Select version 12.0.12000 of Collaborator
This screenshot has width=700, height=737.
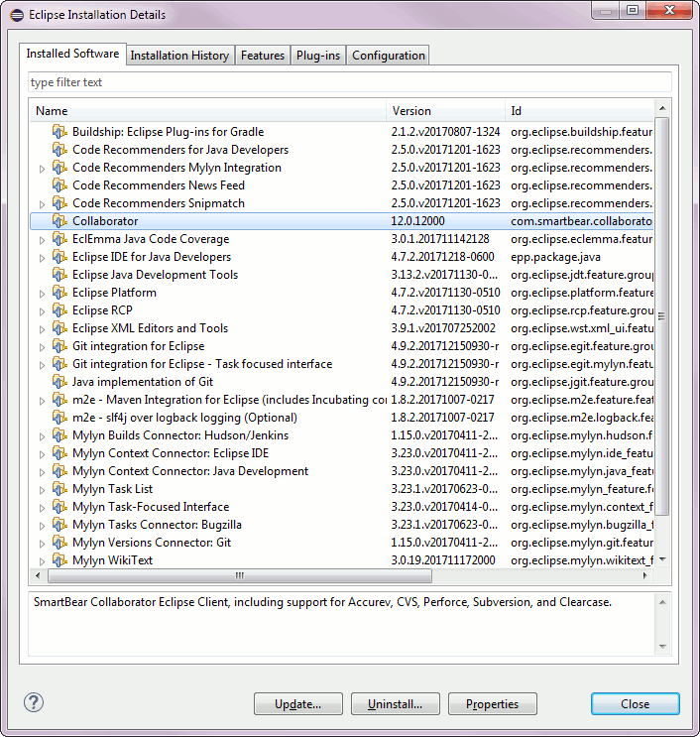pos(417,221)
